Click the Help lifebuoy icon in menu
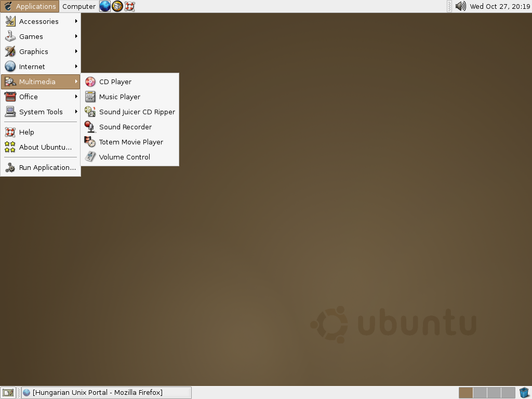This screenshot has width=532, height=399. coord(10,132)
